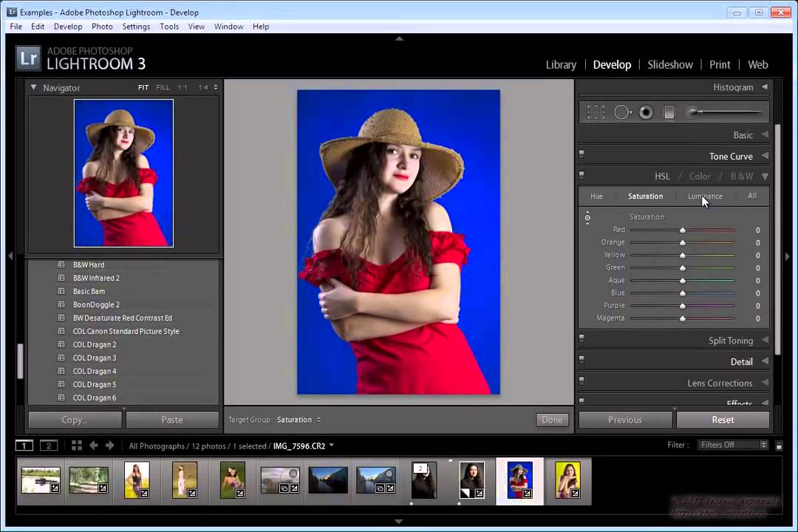Viewport: 798px width, 532px height.
Task: Open navigator zoom ratio dropdown arrows
Action: (216, 88)
